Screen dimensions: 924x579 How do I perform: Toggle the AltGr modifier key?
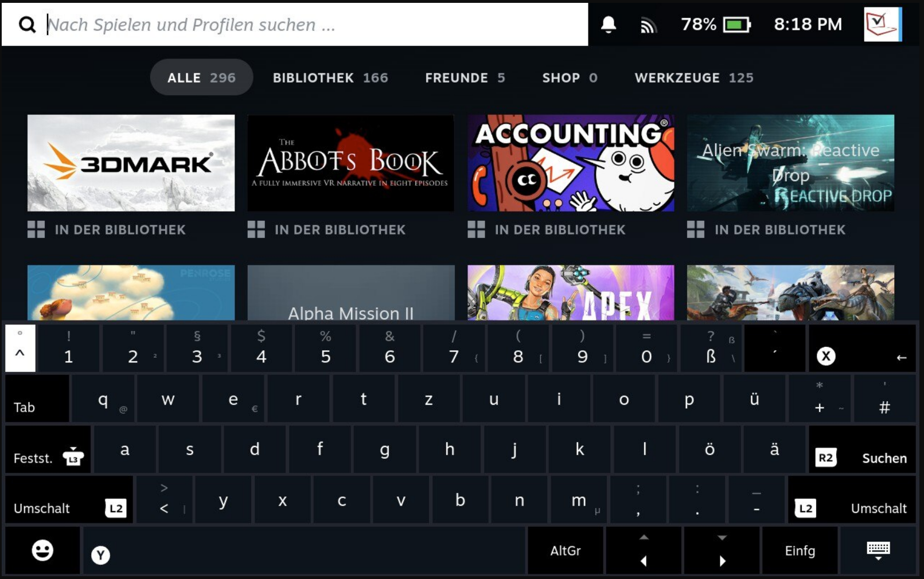pos(565,551)
